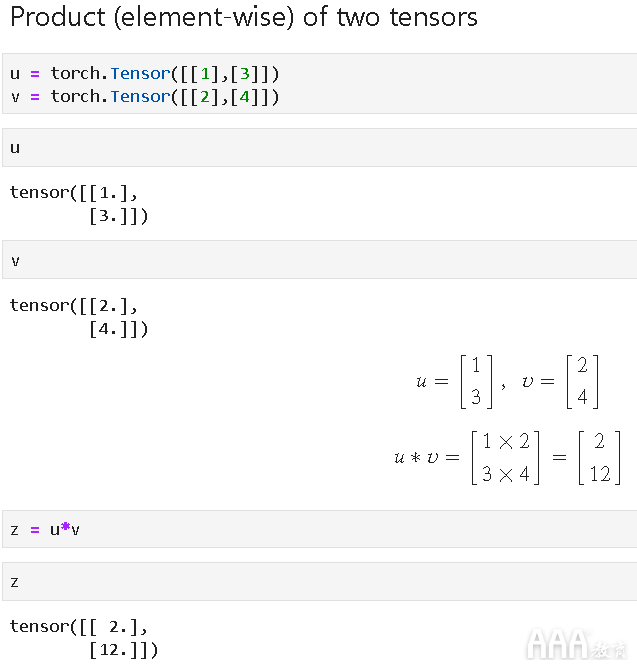
Task: Click the purple asterisk operator in u*v
Action: pyautogui.click(x=65, y=527)
